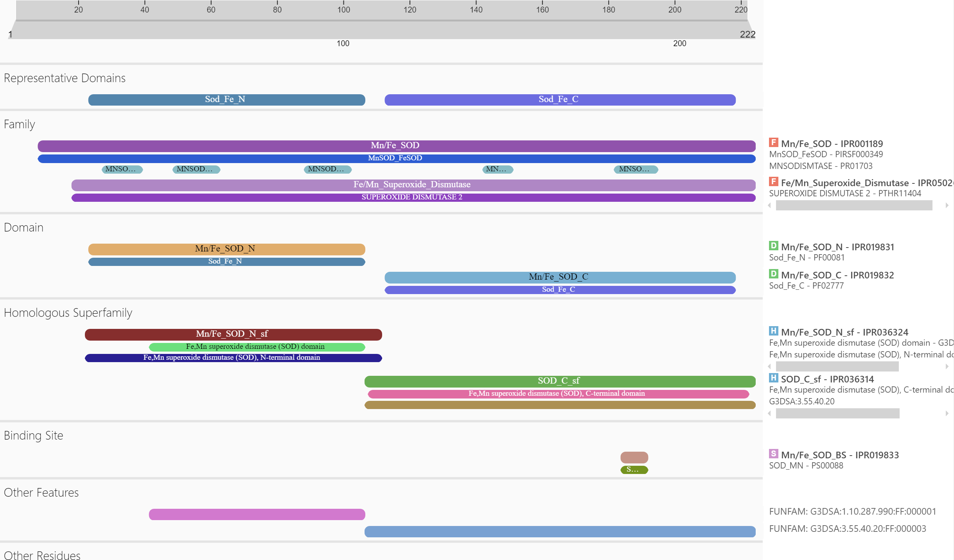Click Sod_Fe_C - PF02777 label
Viewport: 954px width, 560px height.
806,286
